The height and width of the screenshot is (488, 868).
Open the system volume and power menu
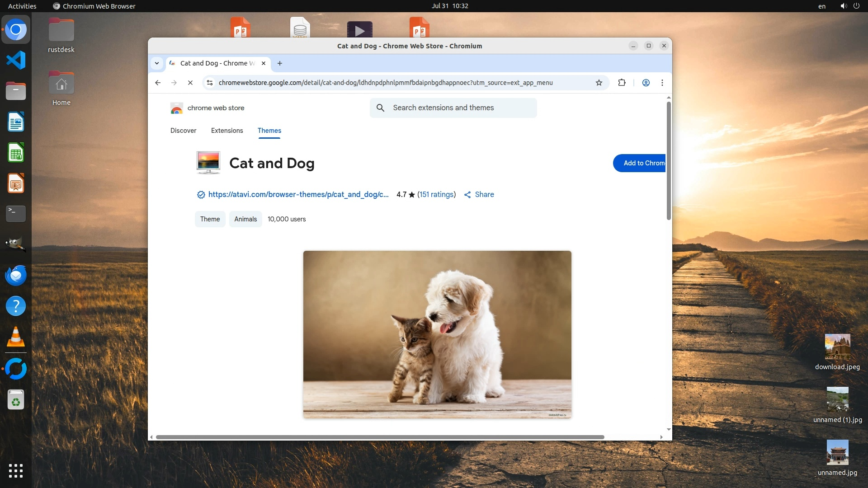(x=849, y=6)
